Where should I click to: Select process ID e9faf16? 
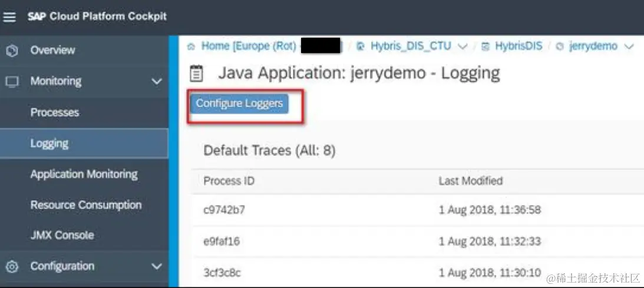(222, 241)
